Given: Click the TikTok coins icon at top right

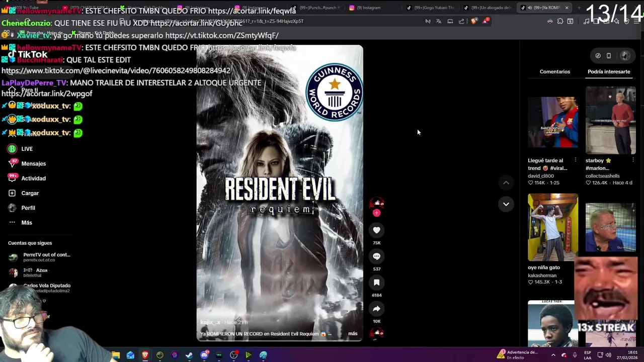Looking at the screenshot, I should (598, 55).
